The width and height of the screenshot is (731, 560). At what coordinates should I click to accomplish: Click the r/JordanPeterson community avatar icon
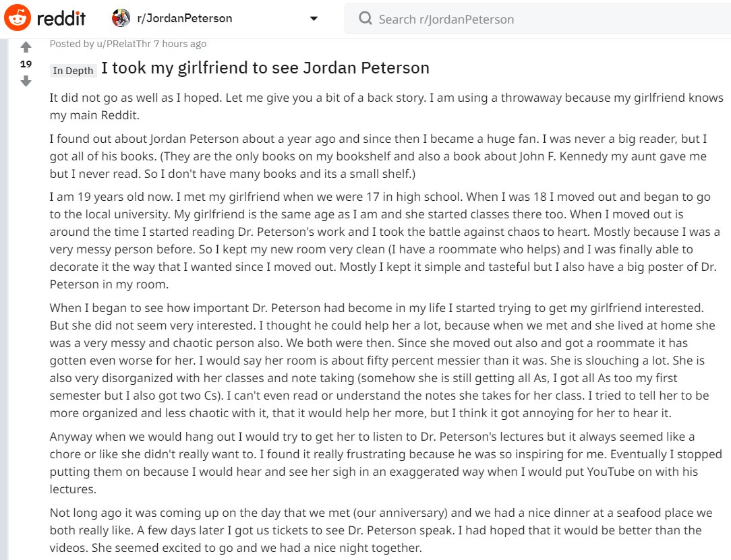[121, 18]
